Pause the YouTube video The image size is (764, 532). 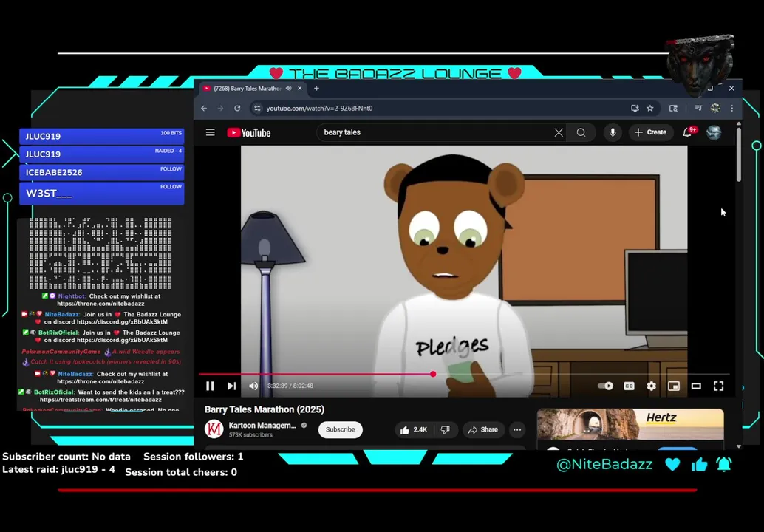210,386
